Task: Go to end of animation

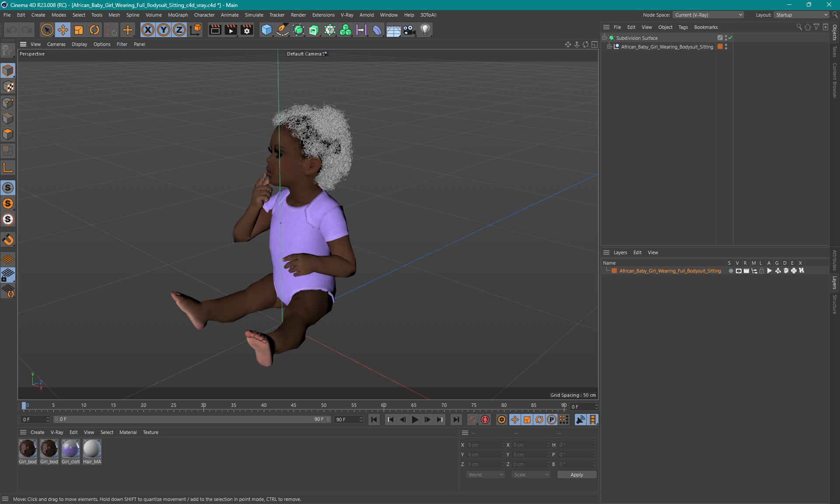Action: tap(456, 420)
